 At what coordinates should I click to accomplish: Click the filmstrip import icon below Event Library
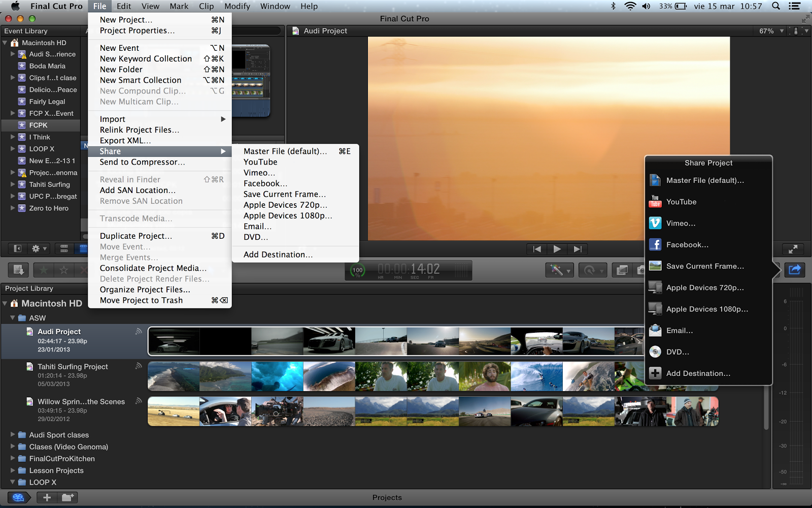pyautogui.click(x=18, y=269)
